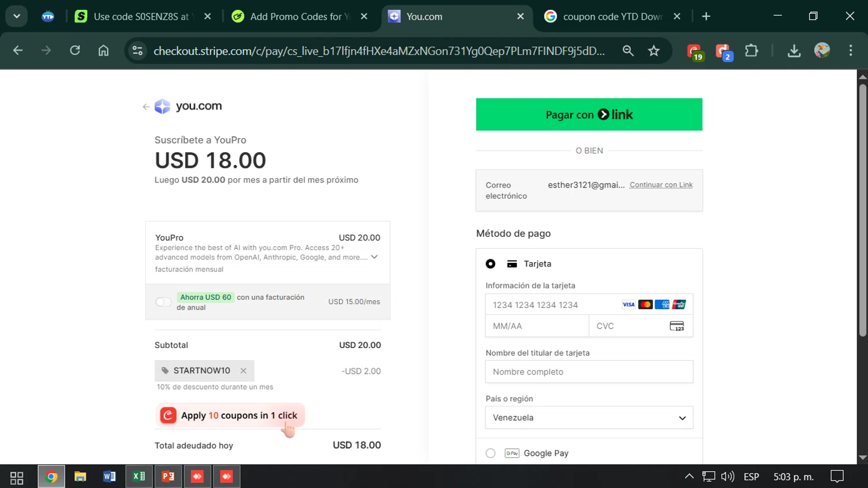
Task: Open the notification center icon
Action: pos(837,476)
